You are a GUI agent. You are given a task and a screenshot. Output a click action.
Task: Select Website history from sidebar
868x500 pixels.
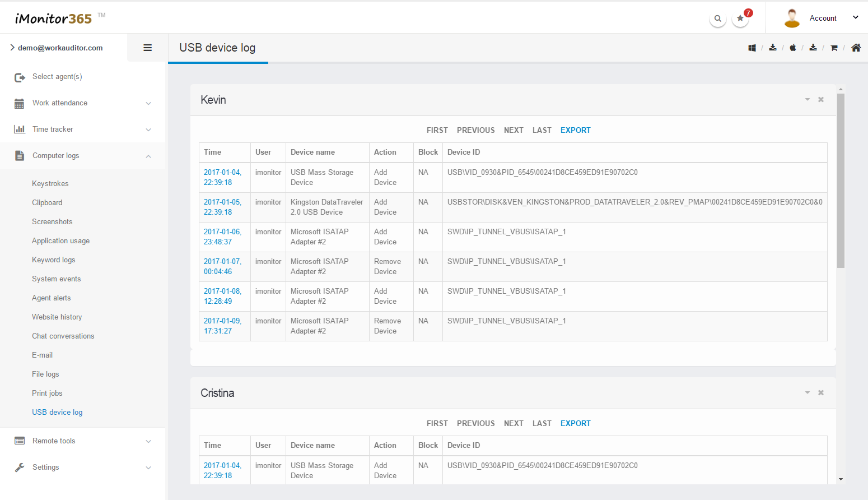tap(57, 317)
